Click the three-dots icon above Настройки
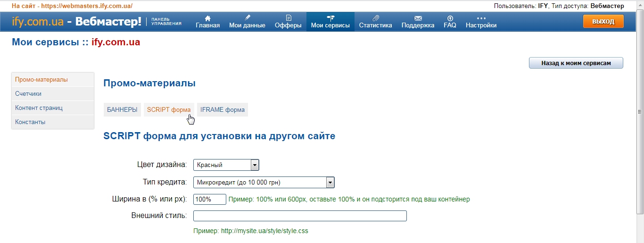644x243 pixels. [481, 18]
